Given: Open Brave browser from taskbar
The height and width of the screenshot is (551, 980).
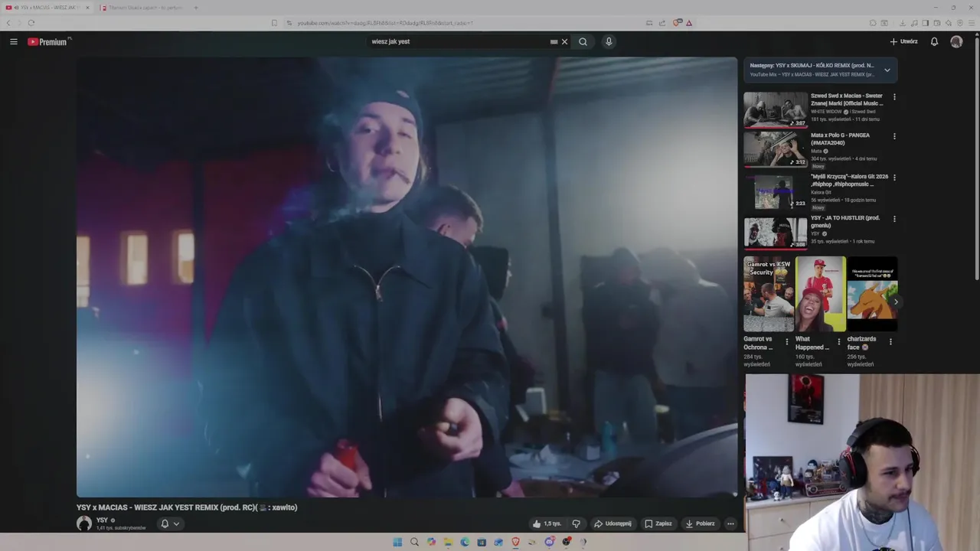Looking at the screenshot, I should [x=515, y=542].
